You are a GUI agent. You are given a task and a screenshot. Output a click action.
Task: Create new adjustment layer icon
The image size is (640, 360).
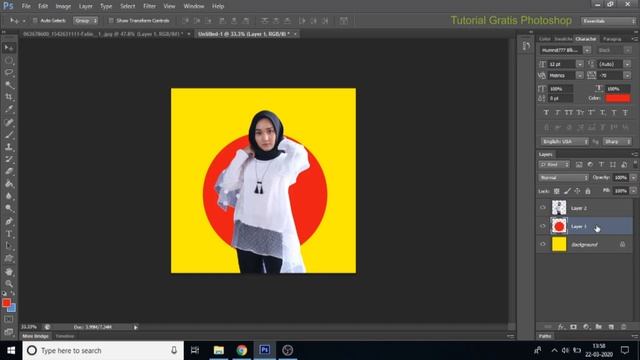586,327
